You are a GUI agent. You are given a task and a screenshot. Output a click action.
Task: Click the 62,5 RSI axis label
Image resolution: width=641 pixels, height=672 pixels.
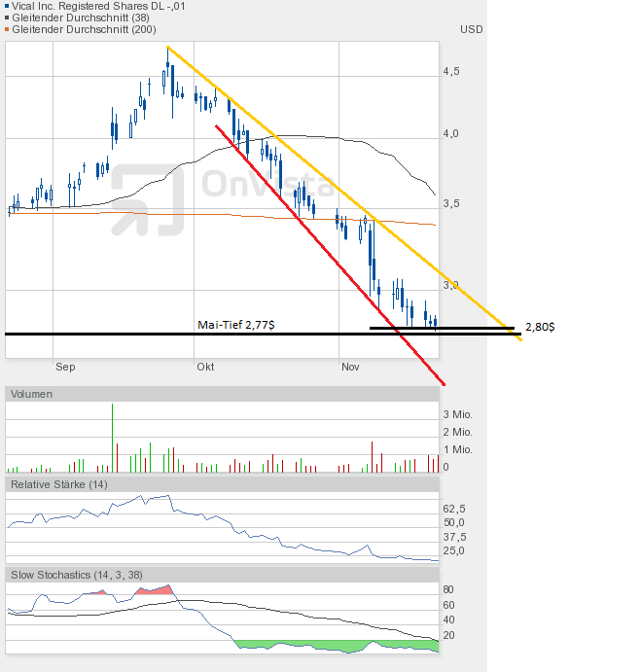click(454, 509)
